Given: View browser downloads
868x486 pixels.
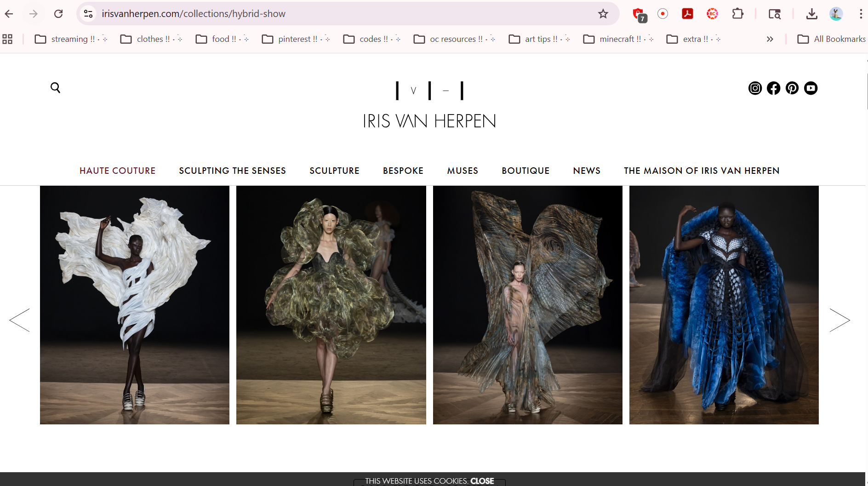Looking at the screenshot, I should [812, 14].
